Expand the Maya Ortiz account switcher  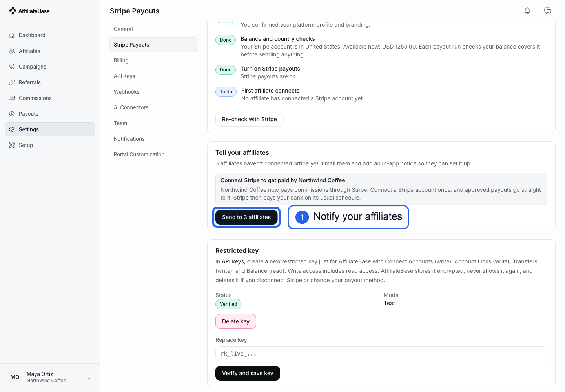click(89, 377)
